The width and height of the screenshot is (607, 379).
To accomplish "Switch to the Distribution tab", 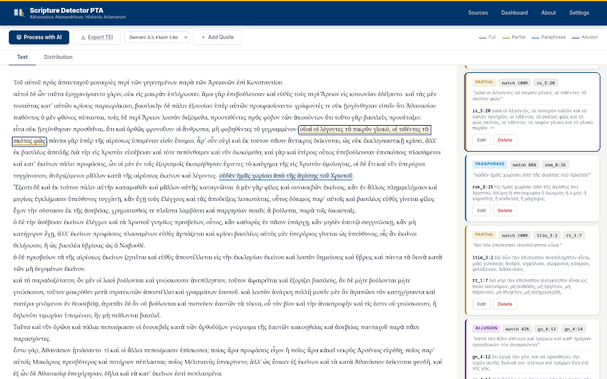I will (58, 57).
